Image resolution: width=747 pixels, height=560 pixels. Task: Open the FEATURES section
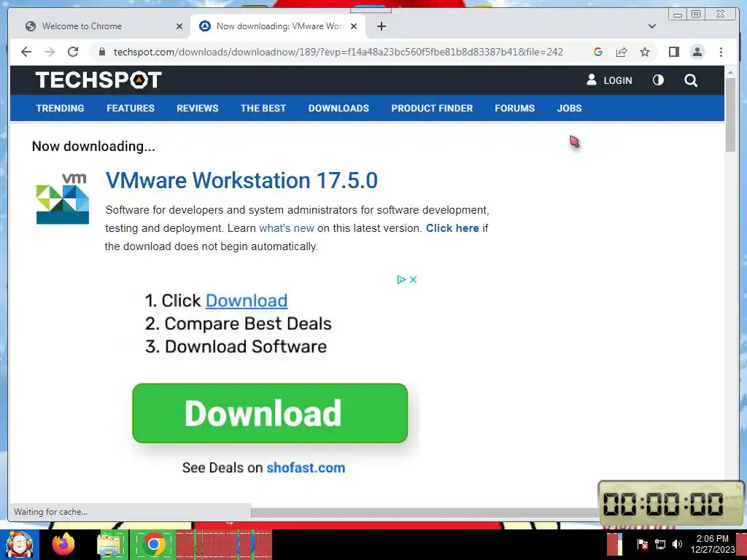click(131, 108)
